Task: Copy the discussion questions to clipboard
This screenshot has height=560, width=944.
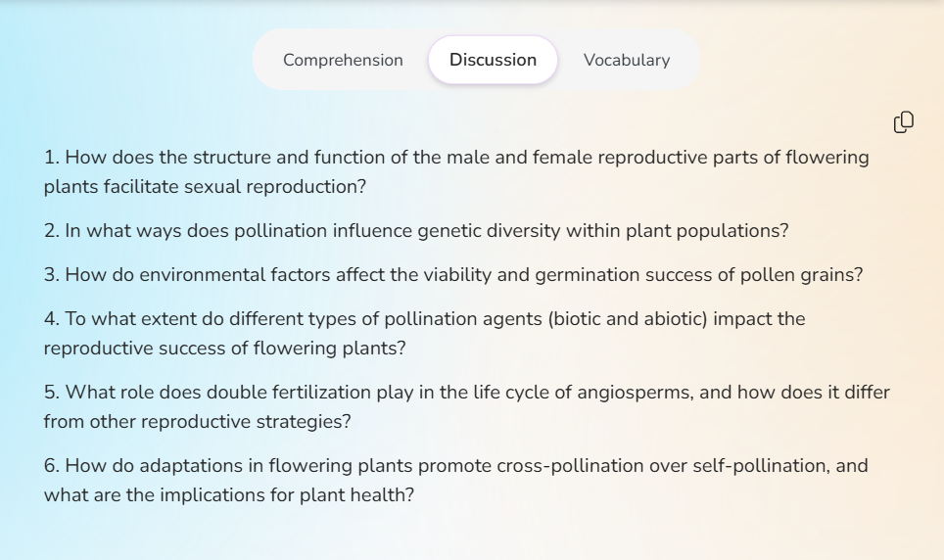Action: (x=903, y=121)
